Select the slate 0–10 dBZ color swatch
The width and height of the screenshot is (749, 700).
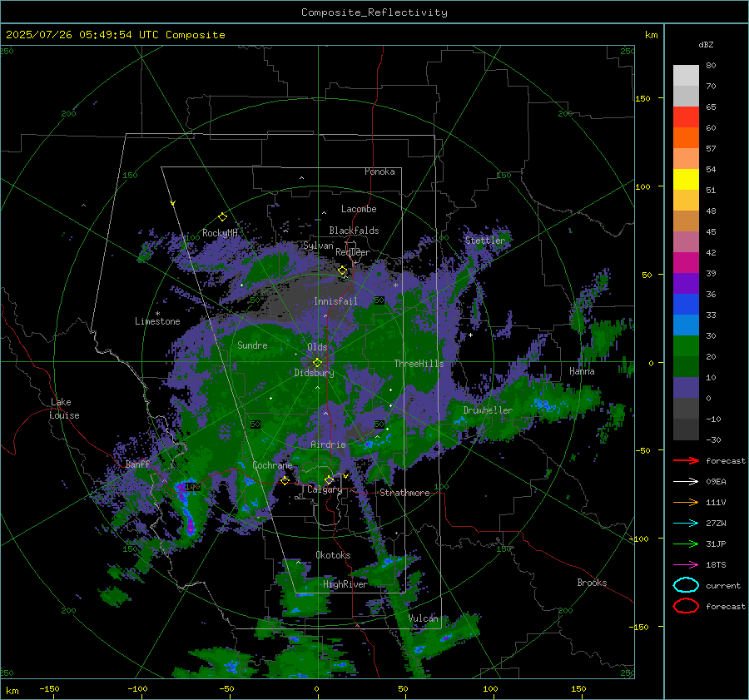686,388
